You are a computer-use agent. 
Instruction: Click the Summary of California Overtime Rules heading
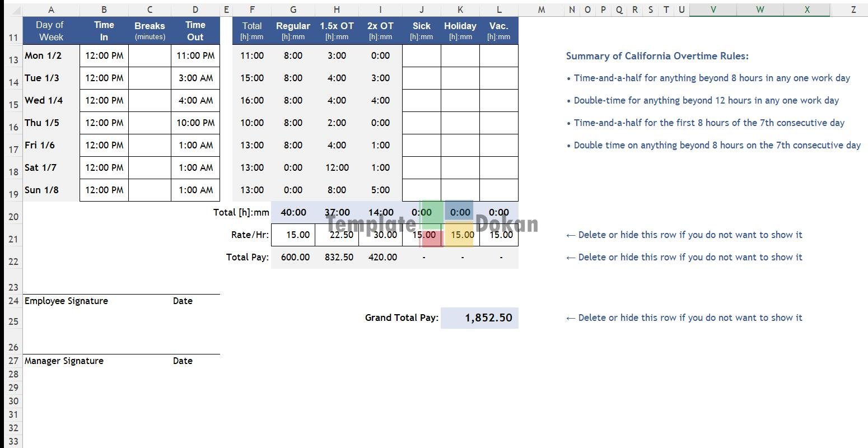click(x=657, y=56)
